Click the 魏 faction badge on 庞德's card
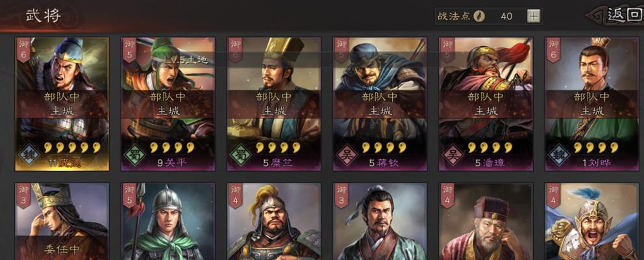Image resolution: width=644 pixels, height=260 pixels. tap(29, 155)
